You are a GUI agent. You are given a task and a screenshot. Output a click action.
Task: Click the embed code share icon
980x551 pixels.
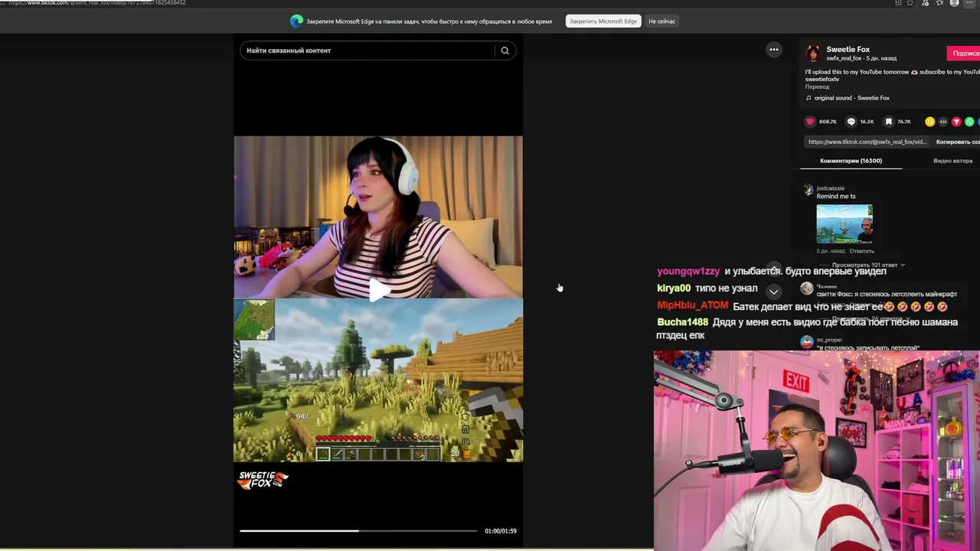click(x=943, y=122)
